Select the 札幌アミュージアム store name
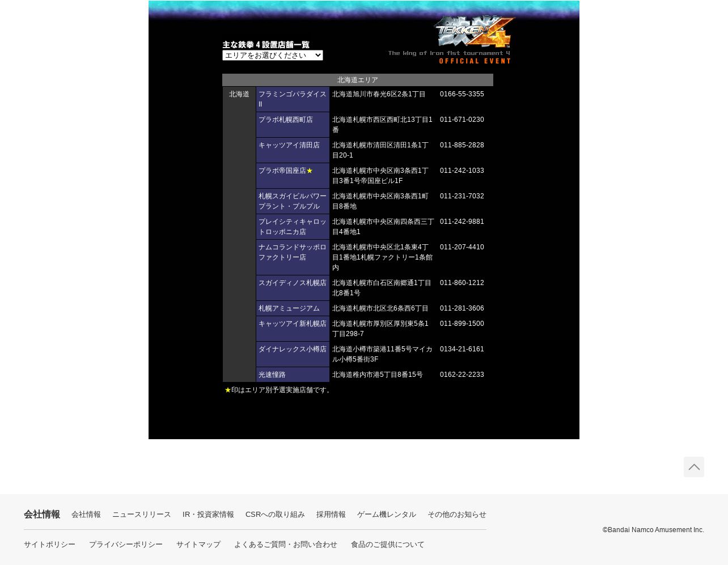The height and width of the screenshot is (565, 728). point(289,308)
